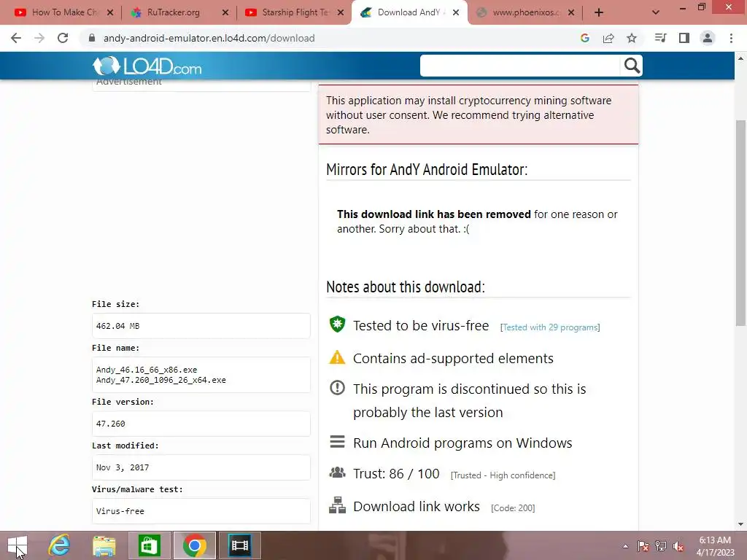Click the discontinued exclamation icon
Viewport: 747px width, 560px height.
(x=337, y=388)
